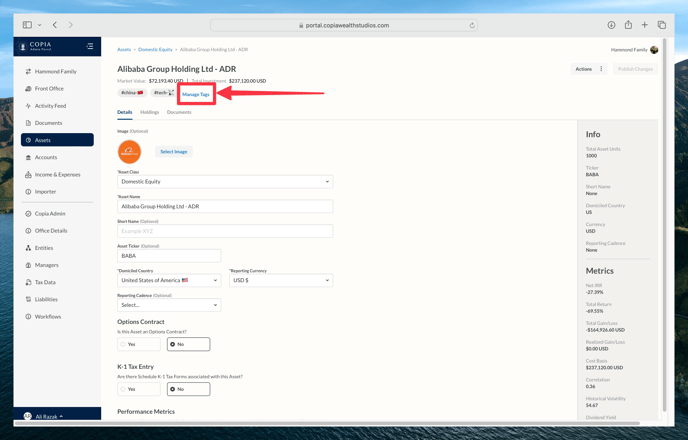The height and width of the screenshot is (440, 688).
Task: Go forward with the browser forward arrow
Action: [71, 25]
